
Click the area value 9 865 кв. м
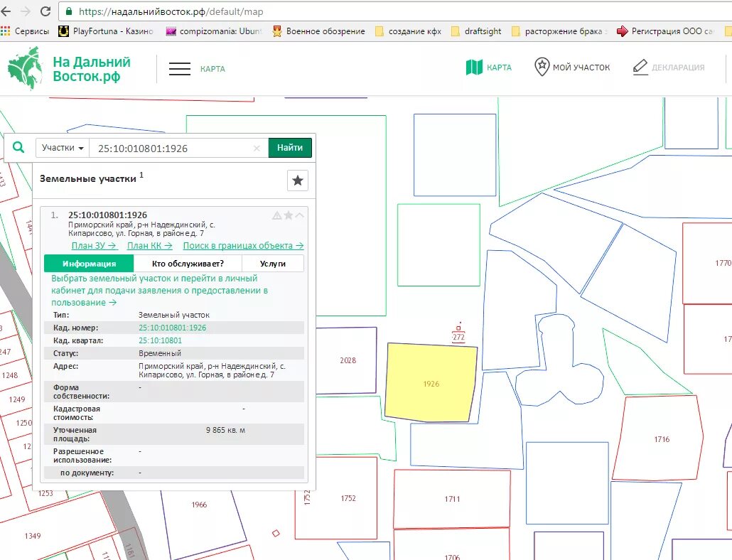225,430
